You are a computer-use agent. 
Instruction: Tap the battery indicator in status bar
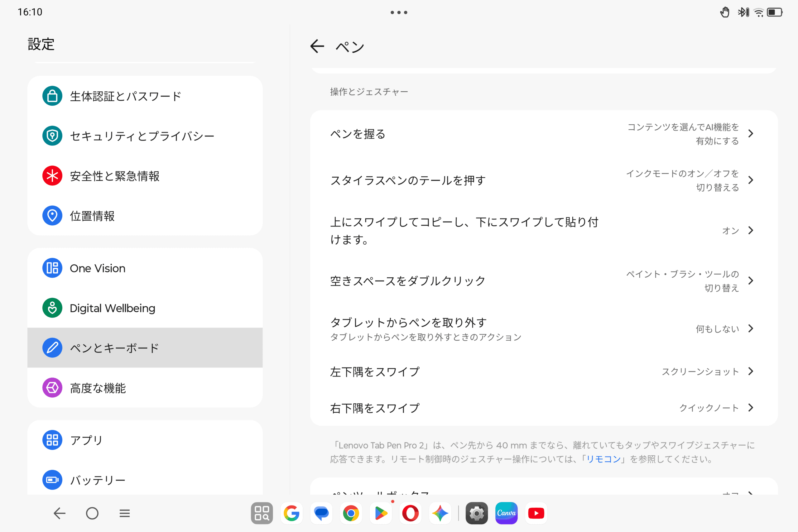[775, 12]
